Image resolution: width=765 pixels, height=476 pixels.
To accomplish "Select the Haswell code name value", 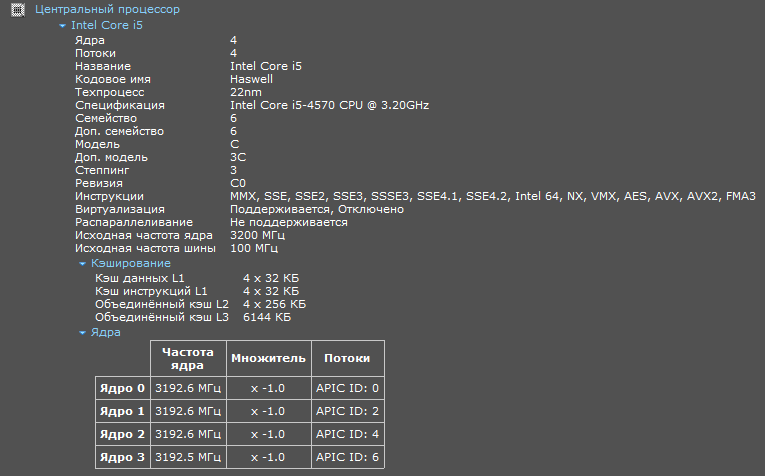I will pyautogui.click(x=251, y=79).
